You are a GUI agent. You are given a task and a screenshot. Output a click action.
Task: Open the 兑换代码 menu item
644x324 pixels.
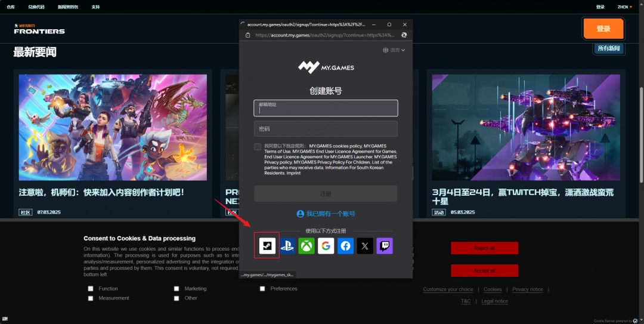(x=36, y=7)
